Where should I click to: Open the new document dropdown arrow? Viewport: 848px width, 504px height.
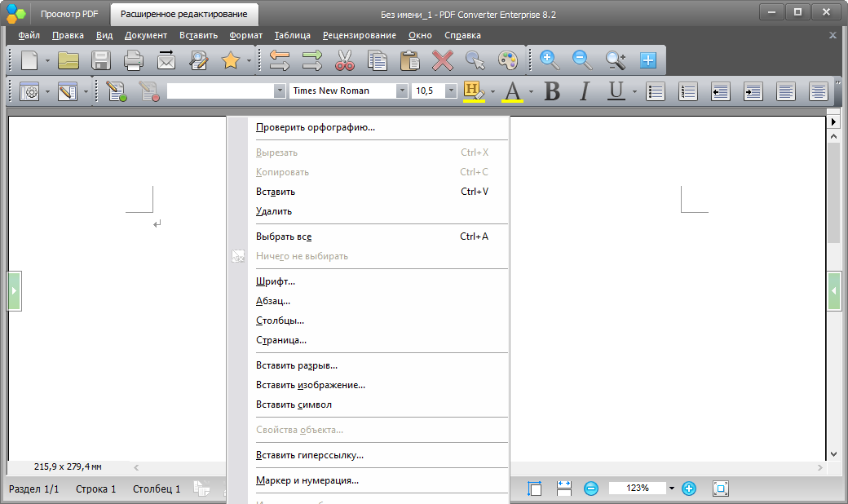click(x=47, y=60)
